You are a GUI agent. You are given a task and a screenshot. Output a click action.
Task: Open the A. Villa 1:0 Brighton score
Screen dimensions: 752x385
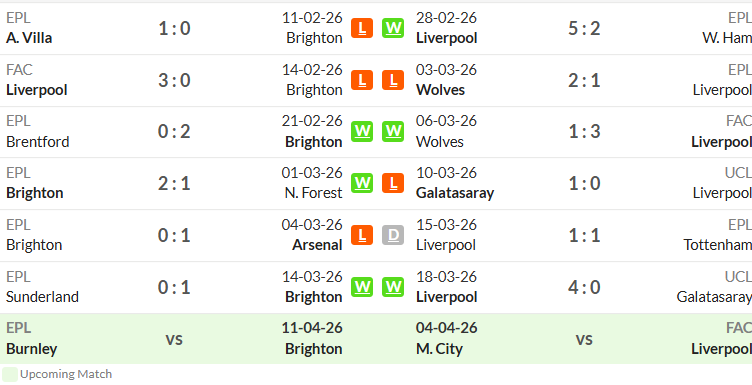click(175, 28)
